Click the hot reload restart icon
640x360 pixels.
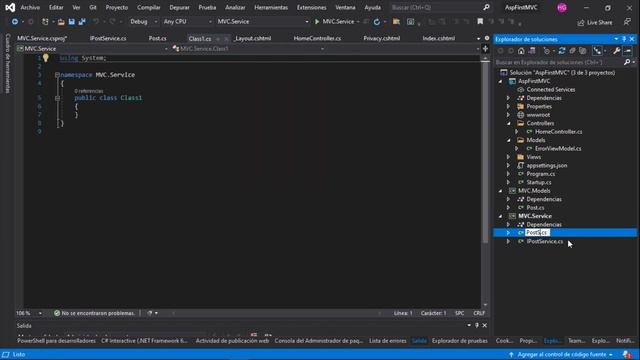[x=377, y=22]
